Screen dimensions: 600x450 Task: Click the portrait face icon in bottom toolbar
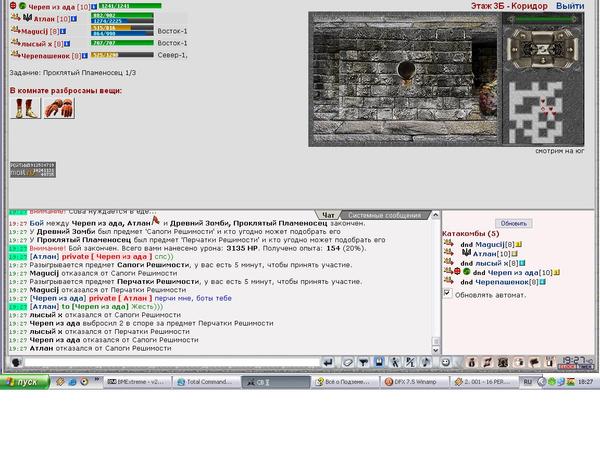tap(503, 362)
